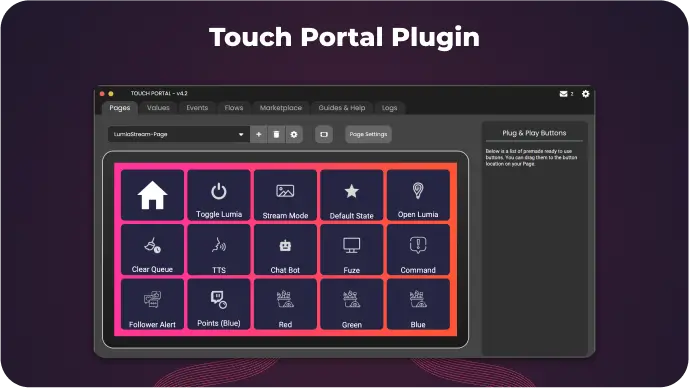Viewport: 689px width, 388px height.
Task: Open the Flows tab
Action: (x=234, y=108)
